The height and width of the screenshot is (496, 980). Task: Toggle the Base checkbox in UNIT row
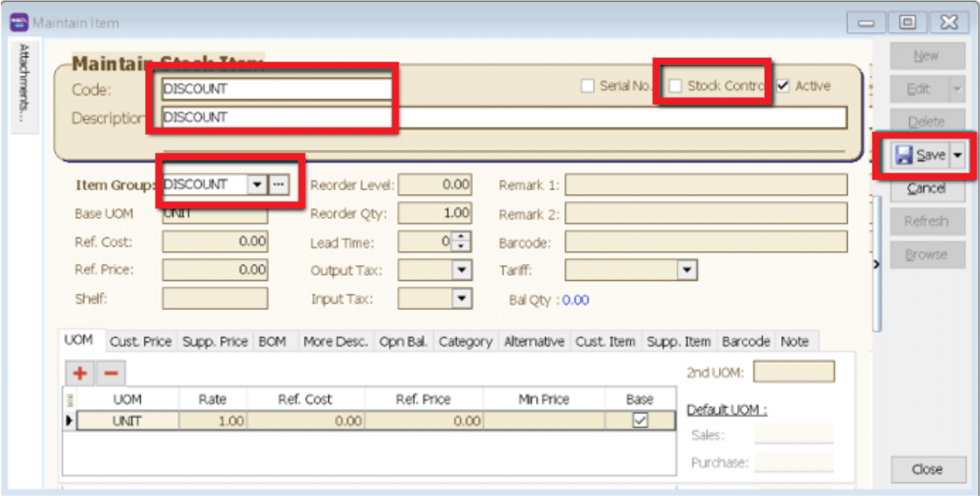click(640, 420)
